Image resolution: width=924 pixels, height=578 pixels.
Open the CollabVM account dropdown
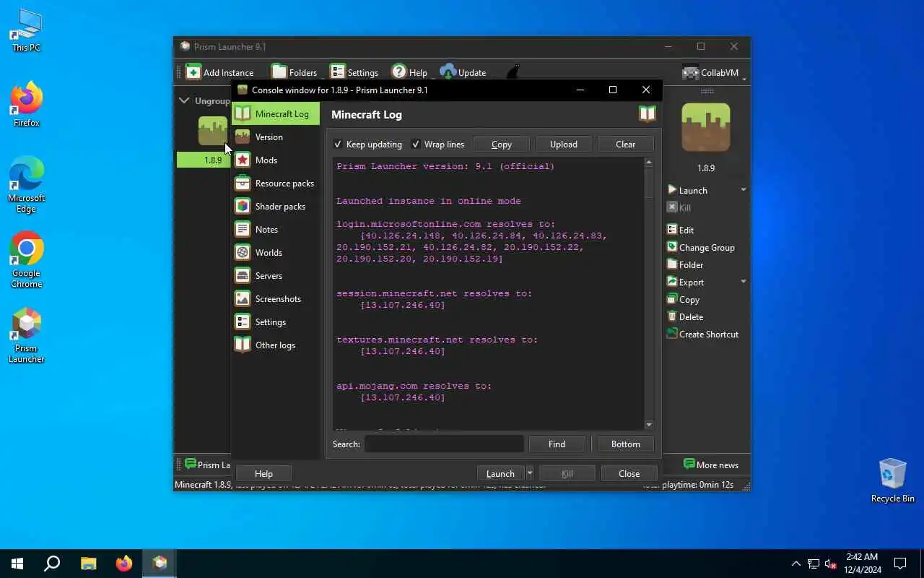(713, 72)
